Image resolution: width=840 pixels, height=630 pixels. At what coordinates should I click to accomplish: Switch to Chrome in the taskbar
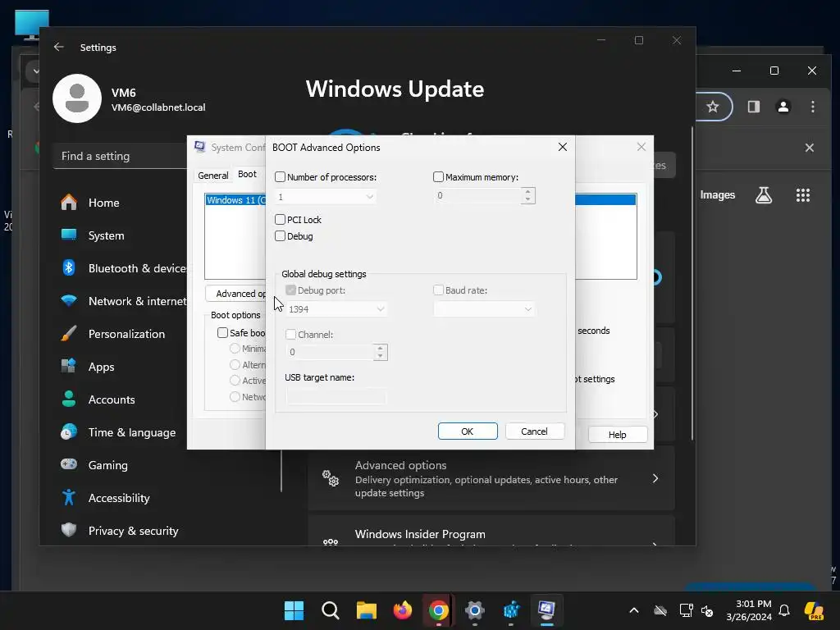[438, 610]
